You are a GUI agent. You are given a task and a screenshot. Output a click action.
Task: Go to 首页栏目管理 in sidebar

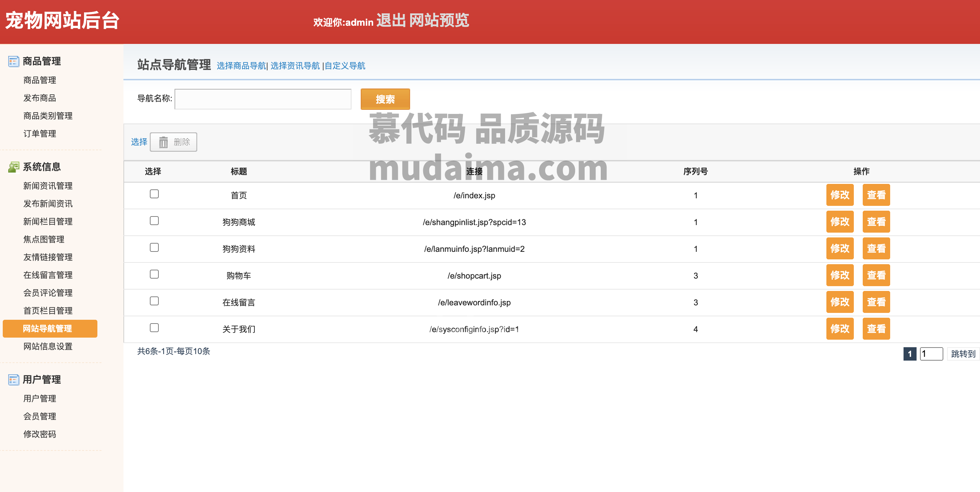coord(48,311)
